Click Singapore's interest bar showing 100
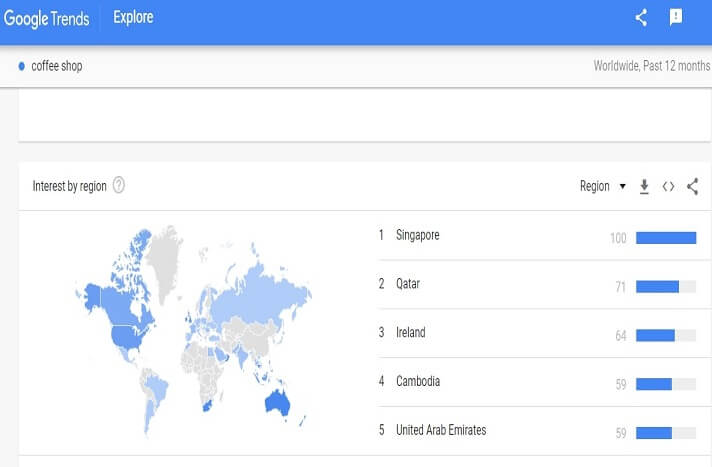The height and width of the screenshot is (467, 712). [665, 237]
